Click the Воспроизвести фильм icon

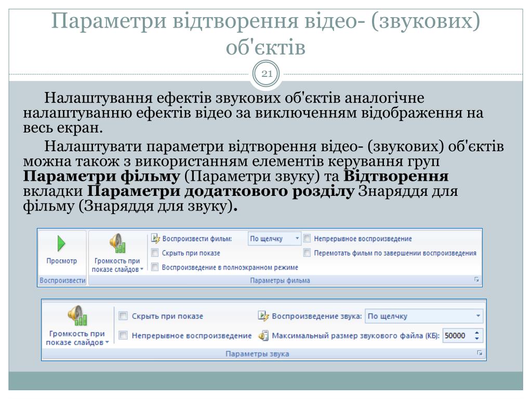[x=155, y=238]
